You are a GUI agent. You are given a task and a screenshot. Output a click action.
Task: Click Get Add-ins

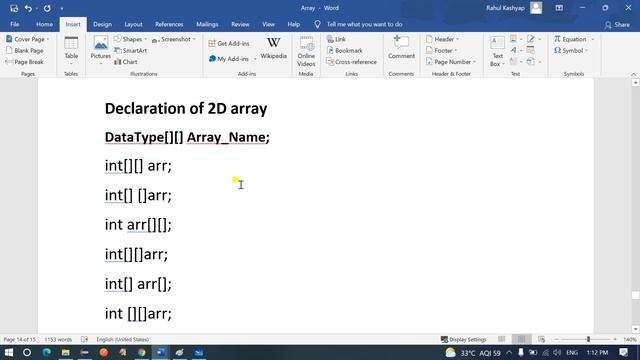229,43
